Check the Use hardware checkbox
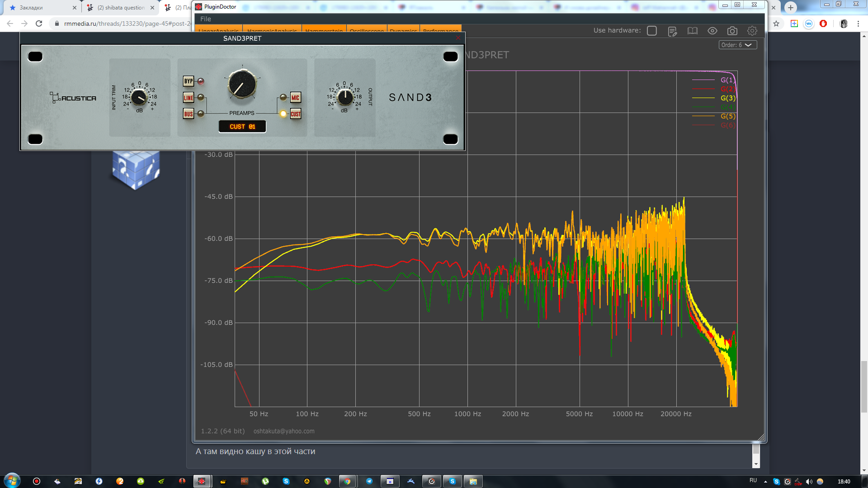This screenshot has width=868, height=488. tap(652, 31)
